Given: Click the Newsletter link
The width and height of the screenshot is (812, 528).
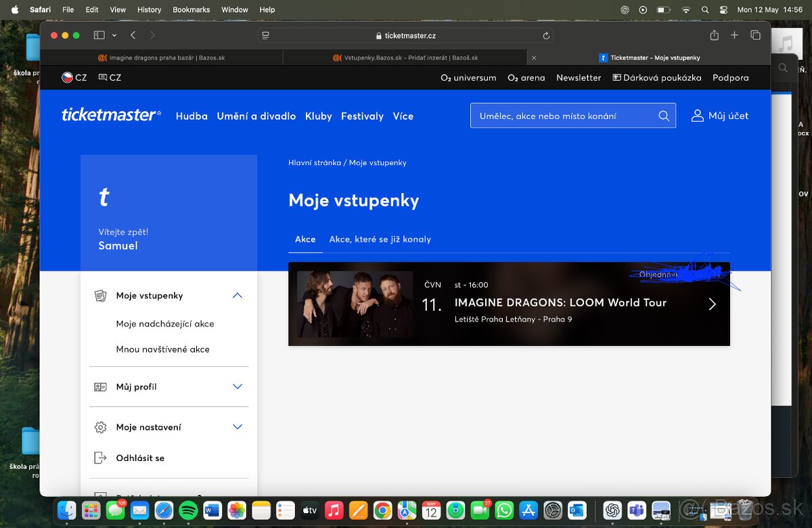Looking at the screenshot, I should pyautogui.click(x=579, y=77).
